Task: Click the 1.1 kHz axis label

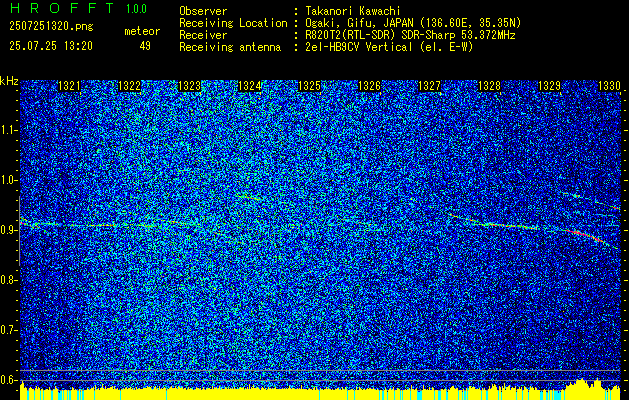Action: click(8, 130)
